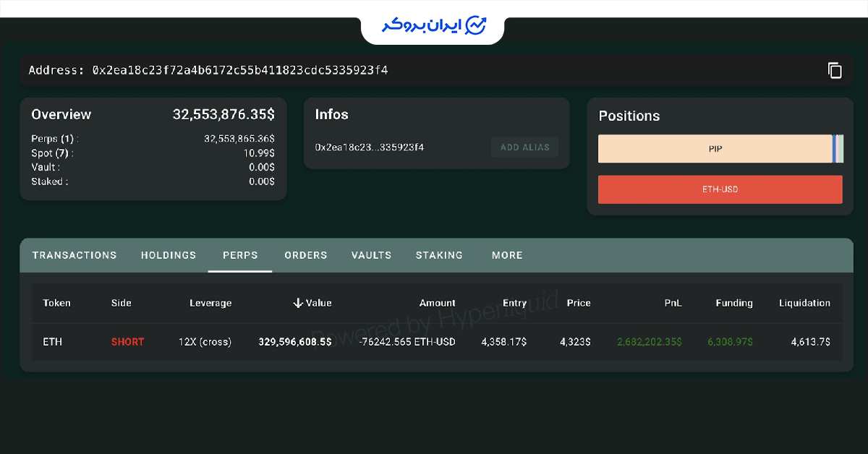Copy the wallet address with the copy icon
This screenshot has height=454, width=868.
pos(835,70)
